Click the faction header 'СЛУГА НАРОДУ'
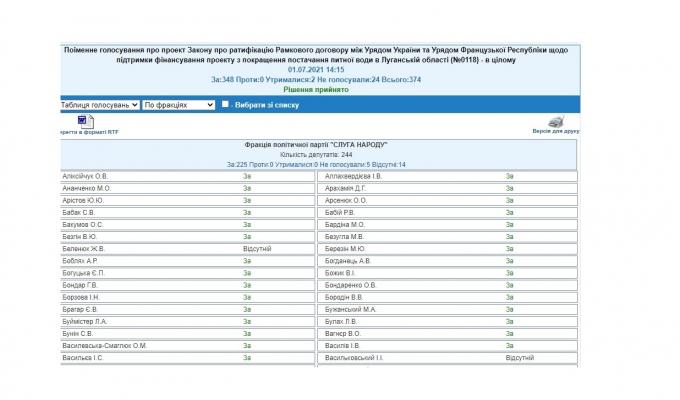Image resolution: width=680 pixels, height=400 pixels. [317, 145]
